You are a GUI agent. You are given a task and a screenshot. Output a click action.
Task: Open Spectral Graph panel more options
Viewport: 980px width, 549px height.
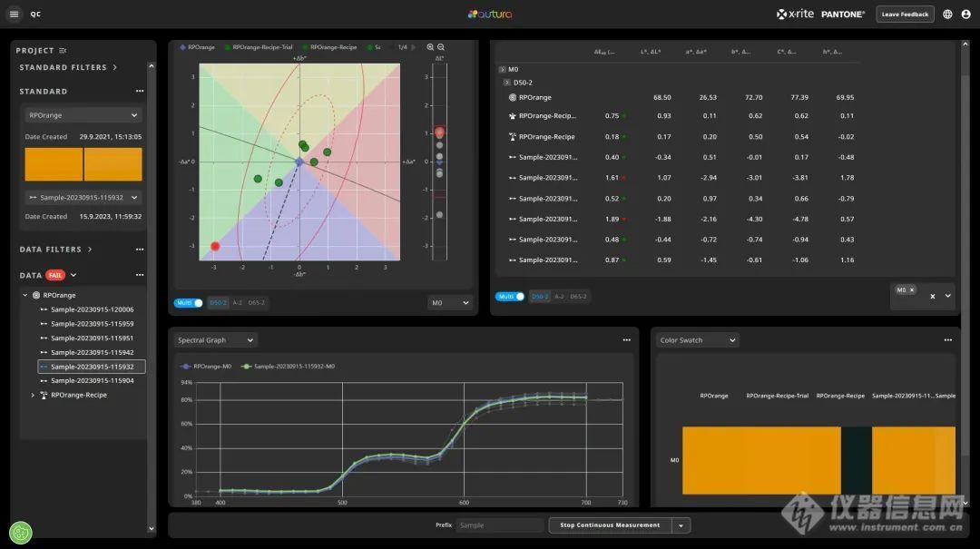pyautogui.click(x=626, y=340)
